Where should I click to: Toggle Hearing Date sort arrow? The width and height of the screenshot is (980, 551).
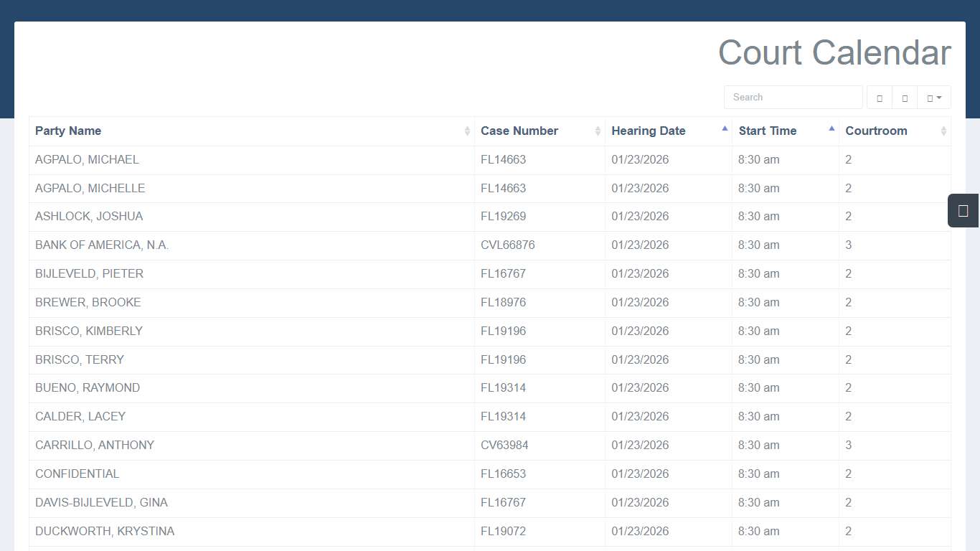725,129
